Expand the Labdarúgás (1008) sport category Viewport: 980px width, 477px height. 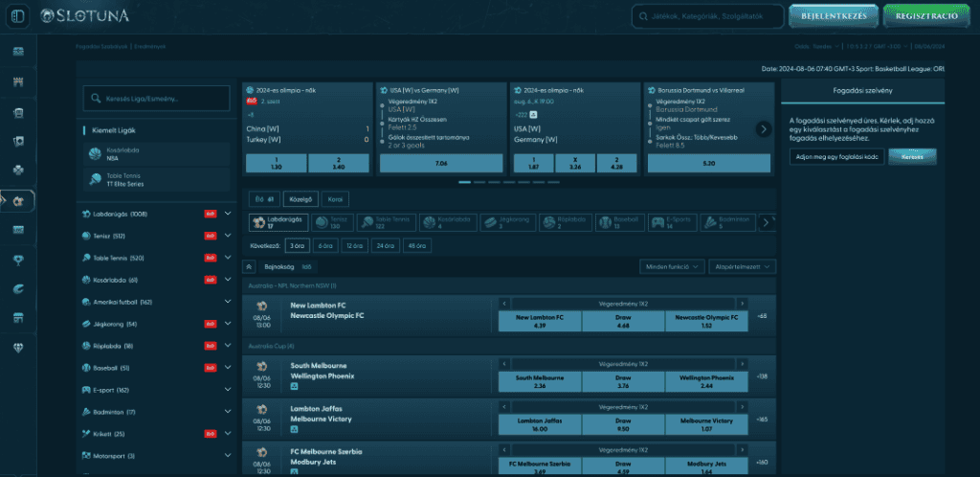pos(228,214)
